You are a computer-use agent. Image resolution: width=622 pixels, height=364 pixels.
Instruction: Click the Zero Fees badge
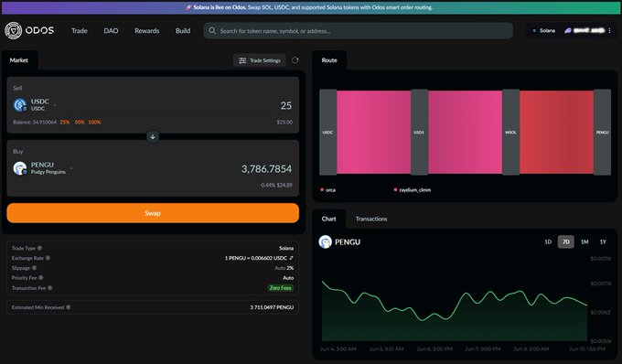tap(281, 288)
